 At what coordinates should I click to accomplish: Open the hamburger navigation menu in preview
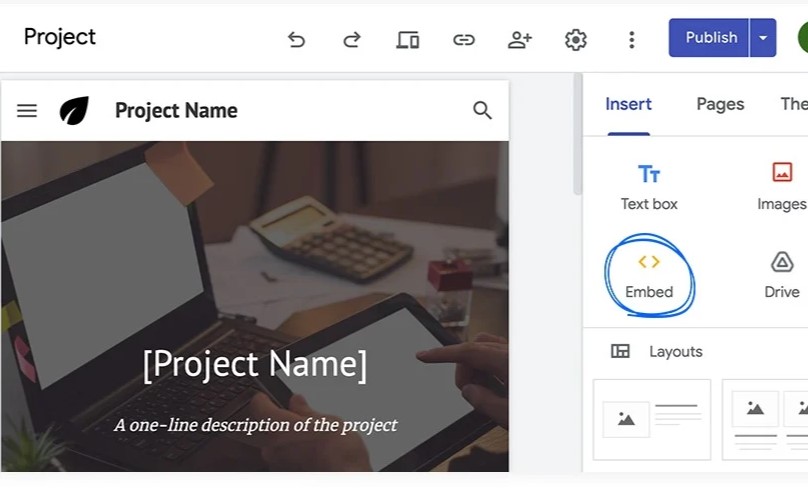(27, 111)
